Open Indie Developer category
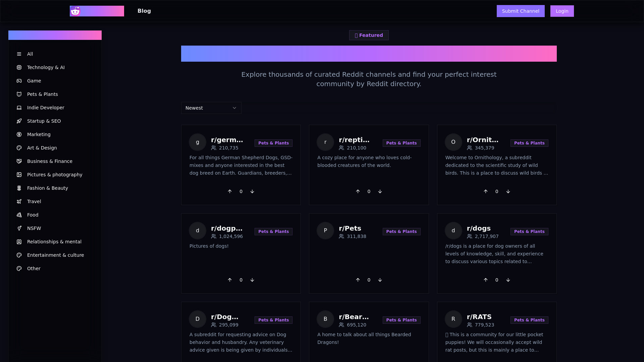 [55, 108]
